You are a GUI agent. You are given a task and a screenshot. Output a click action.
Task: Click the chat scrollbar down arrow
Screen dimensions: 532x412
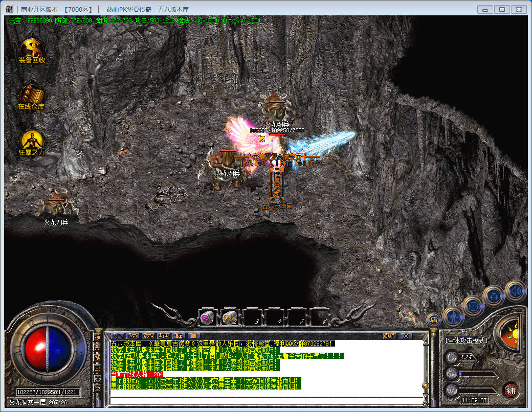[426, 396]
